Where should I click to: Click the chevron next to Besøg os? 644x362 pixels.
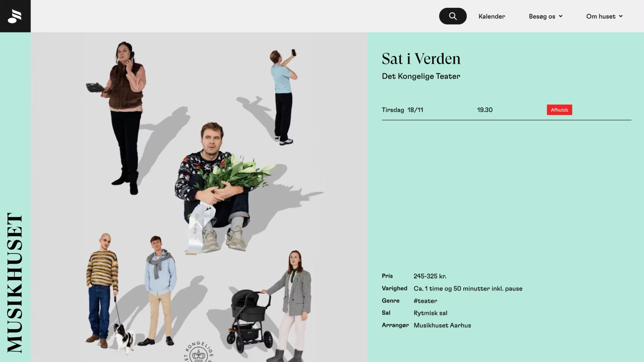[x=560, y=16]
